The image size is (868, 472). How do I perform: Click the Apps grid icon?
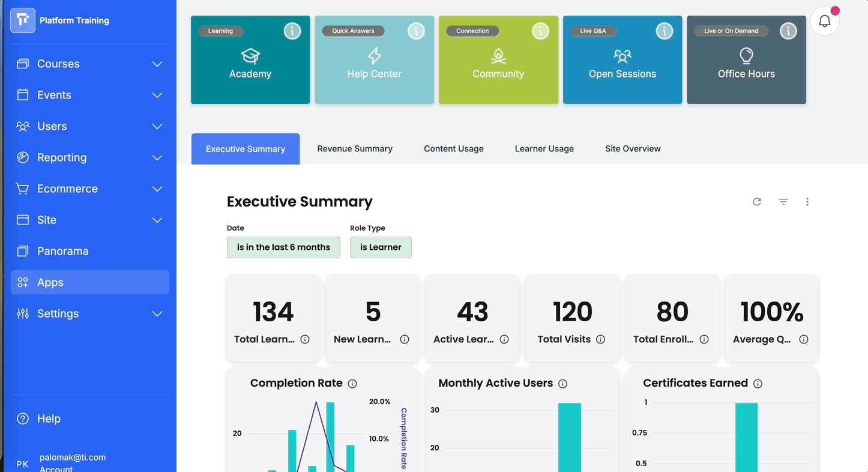[x=23, y=282]
